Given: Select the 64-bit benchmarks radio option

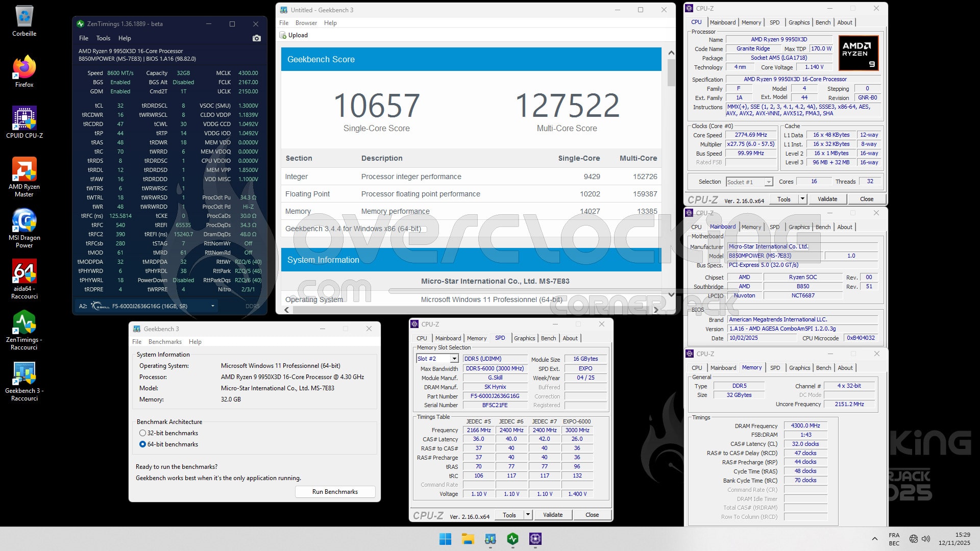Looking at the screenshot, I should [x=142, y=444].
